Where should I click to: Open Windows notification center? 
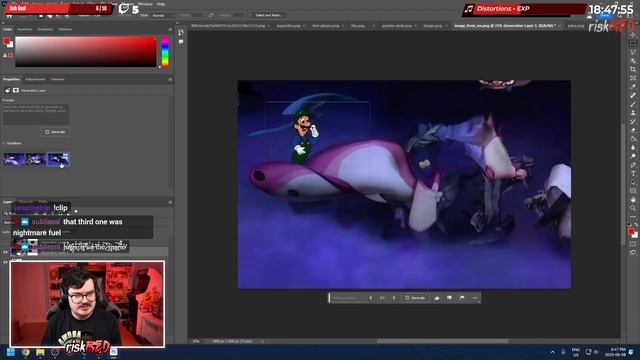pos(632,352)
